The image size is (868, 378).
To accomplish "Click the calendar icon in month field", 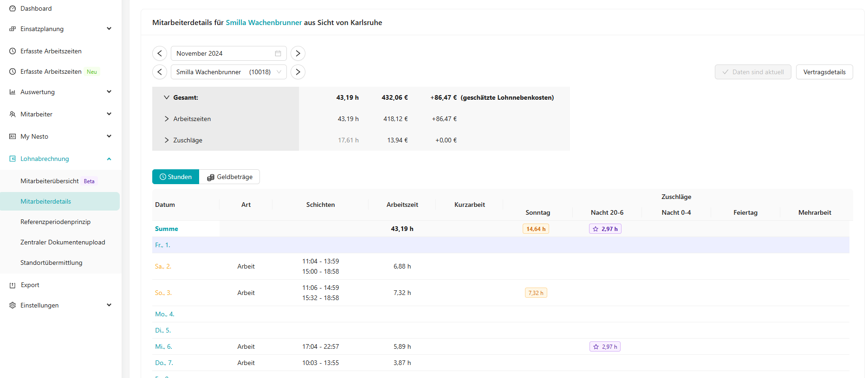I will click(278, 53).
